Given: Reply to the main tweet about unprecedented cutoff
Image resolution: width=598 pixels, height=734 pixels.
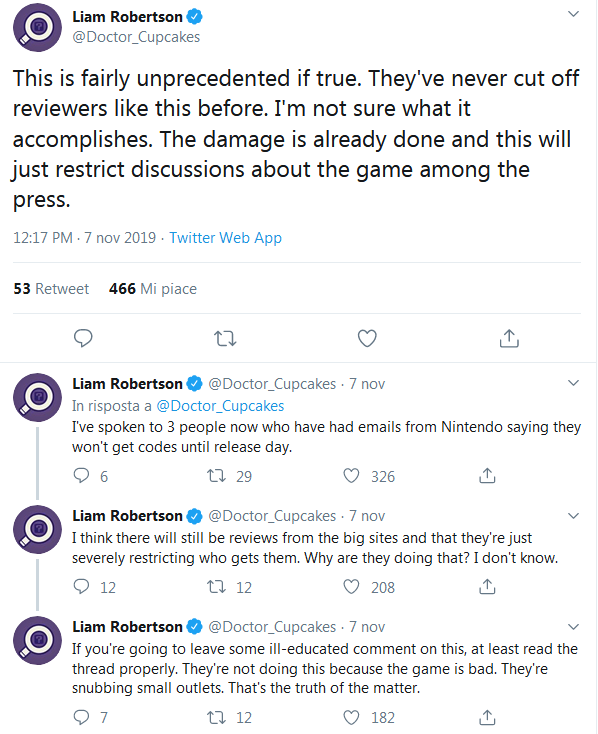Looking at the screenshot, I should pyautogui.click(x=83, y=338).
